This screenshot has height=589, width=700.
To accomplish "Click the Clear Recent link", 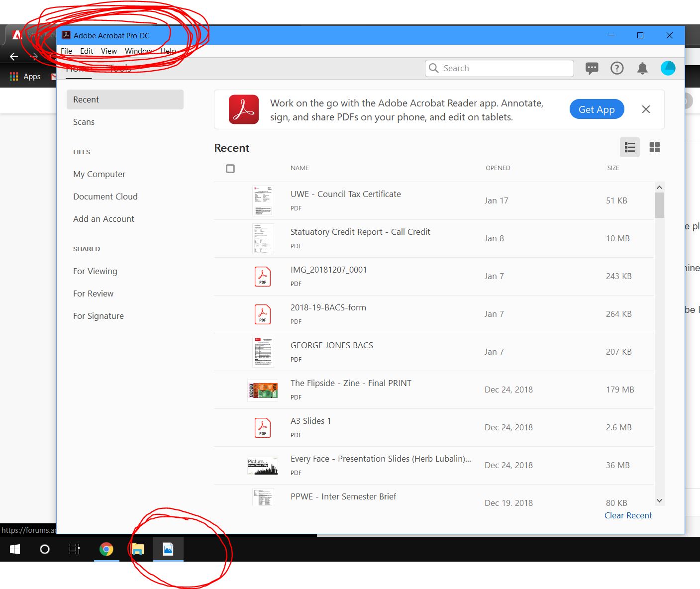I will (x=628, y=515).
